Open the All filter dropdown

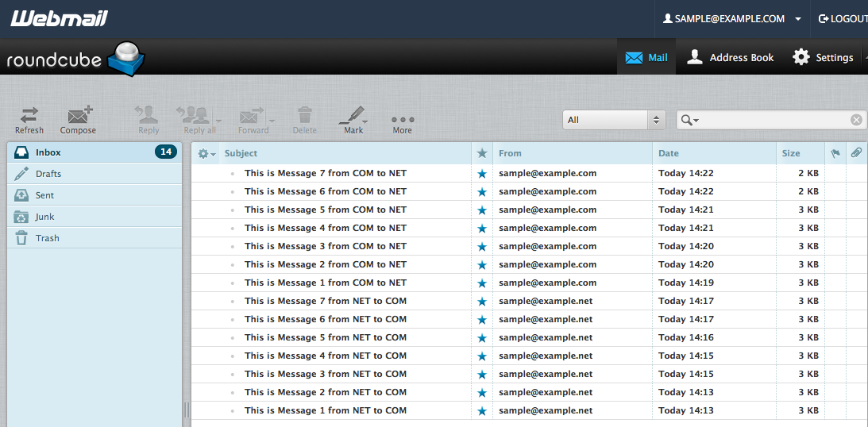613,120
